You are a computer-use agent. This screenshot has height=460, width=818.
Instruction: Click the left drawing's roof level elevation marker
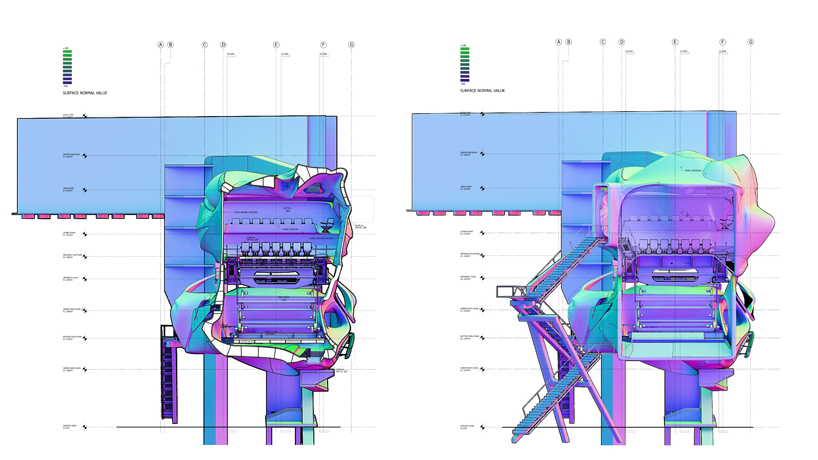85,116
